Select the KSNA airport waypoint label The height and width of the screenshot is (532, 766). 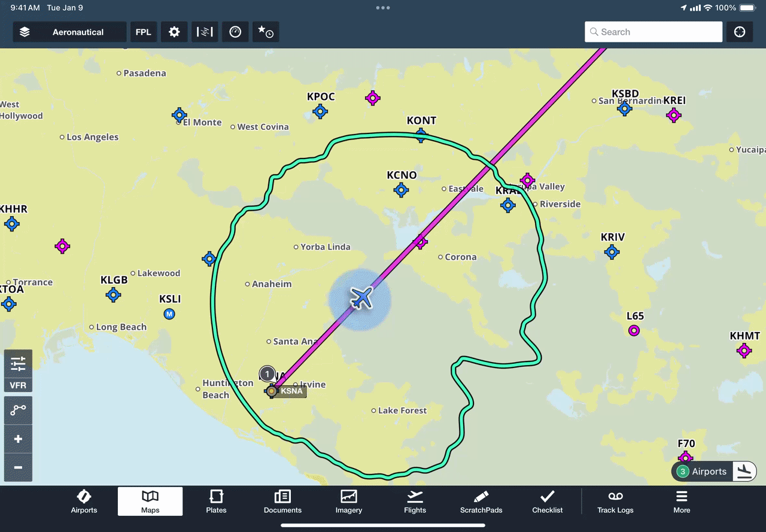(291, 391)
